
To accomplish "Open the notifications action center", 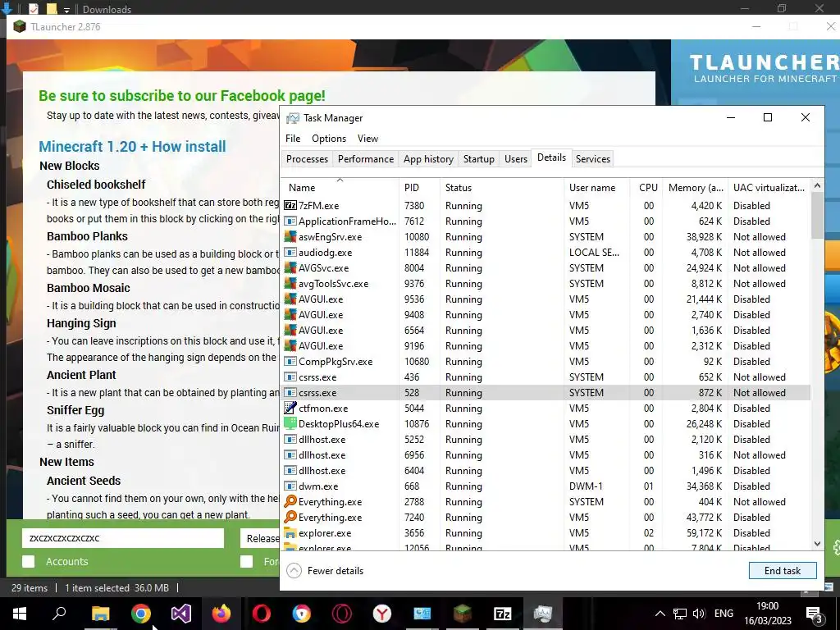I will [x=815, y=614].
